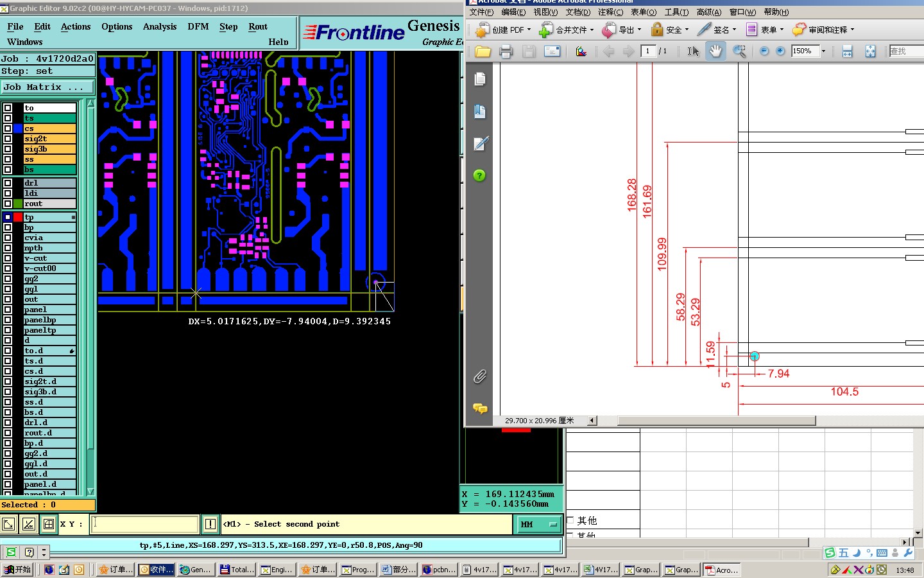Open the MM units dropdown
The width and height of the screenshot is (924, 578).
538,525
